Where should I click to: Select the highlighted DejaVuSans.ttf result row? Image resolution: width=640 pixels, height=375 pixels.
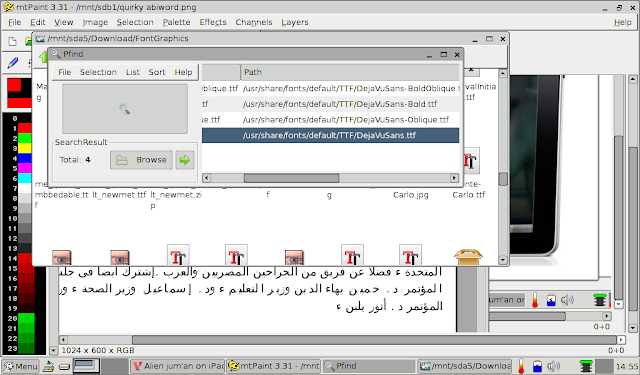click(x=331, y=135)
